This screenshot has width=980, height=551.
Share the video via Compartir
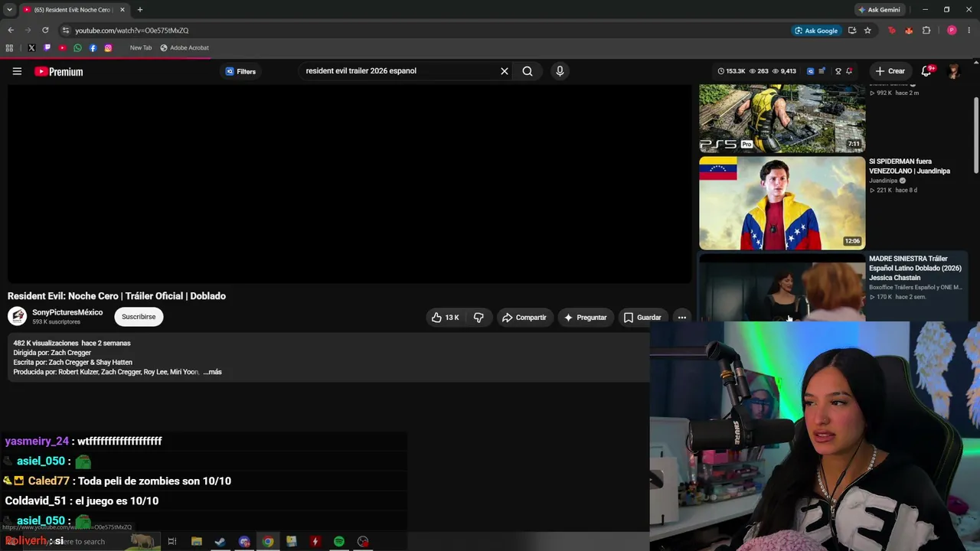point(524,318)
